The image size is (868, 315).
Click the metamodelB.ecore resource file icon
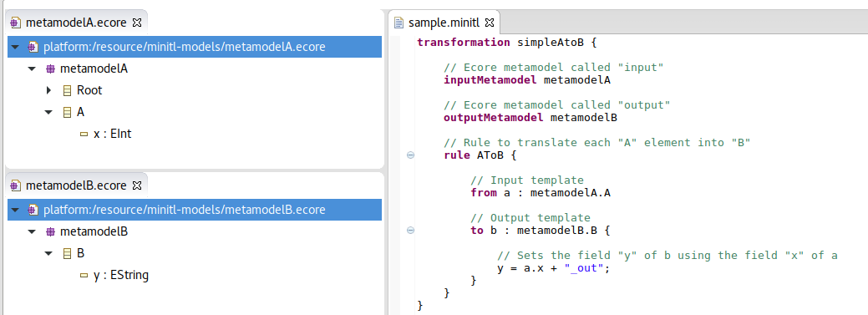point(33,210)
